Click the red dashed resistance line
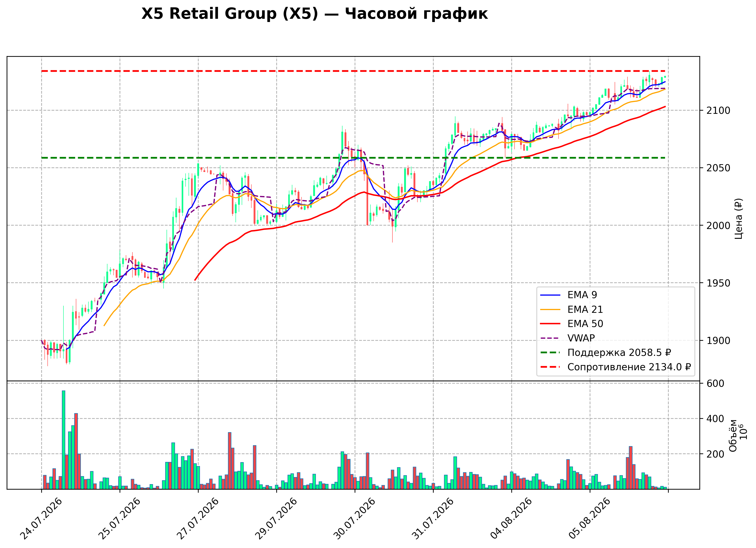This screenshot has width=756, height=548. [x=353, y=71]
